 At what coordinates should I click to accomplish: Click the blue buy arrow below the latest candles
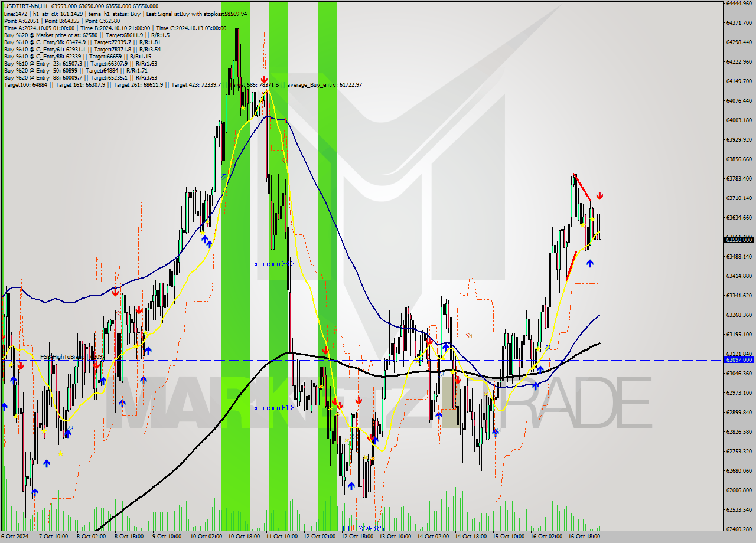[590, 263]
